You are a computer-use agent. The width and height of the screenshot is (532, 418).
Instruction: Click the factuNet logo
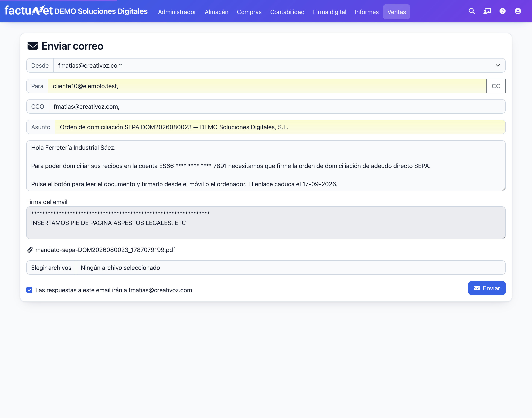pyautogui.click(x=28, y=11)
